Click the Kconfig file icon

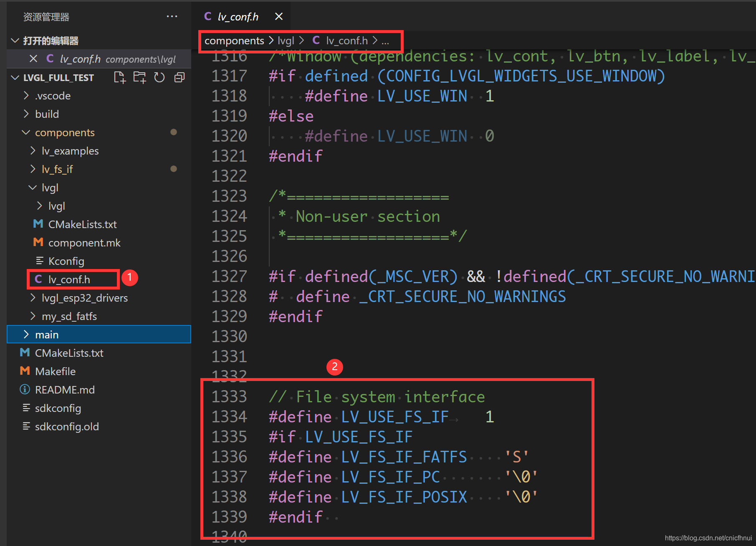tap(39, 261)
